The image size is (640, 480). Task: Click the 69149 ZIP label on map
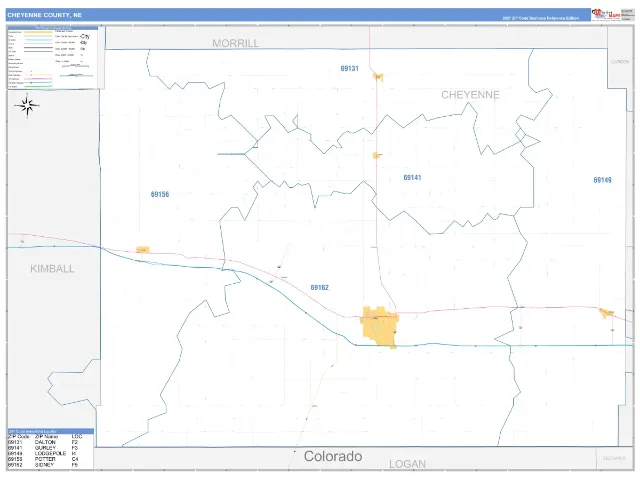[x=602, y=180]
